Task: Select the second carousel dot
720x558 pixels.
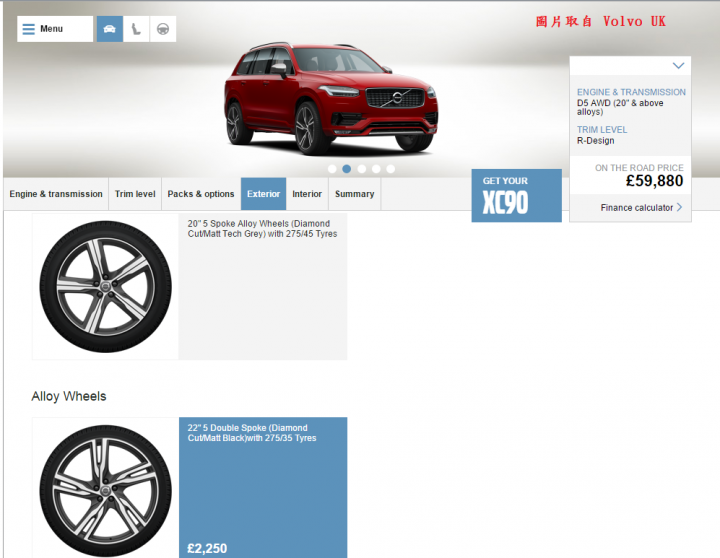Action: 347,169
